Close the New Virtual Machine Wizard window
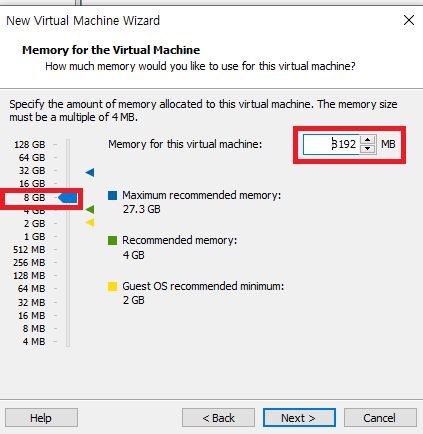This screenshot has height=434, width=423. [409, 20]
